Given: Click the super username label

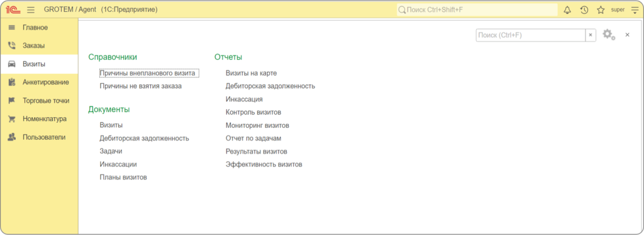Looking at the screenshot, I should (618, 9).
